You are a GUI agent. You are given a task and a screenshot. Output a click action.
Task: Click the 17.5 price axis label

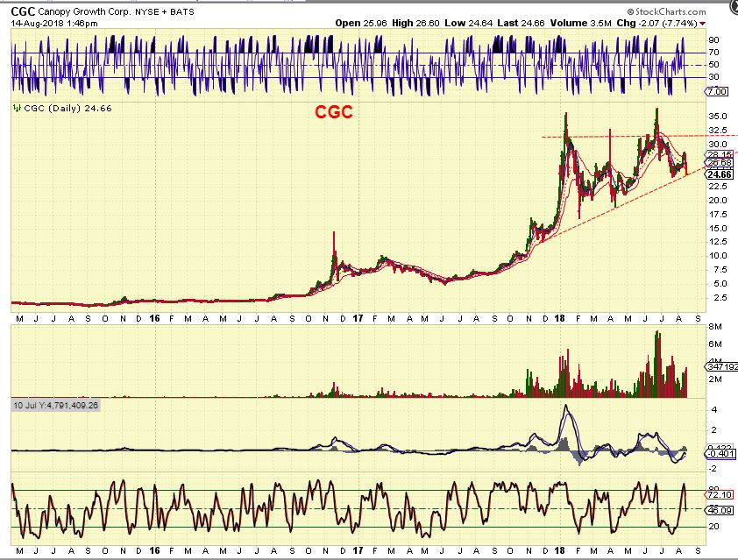pos(717,215)
